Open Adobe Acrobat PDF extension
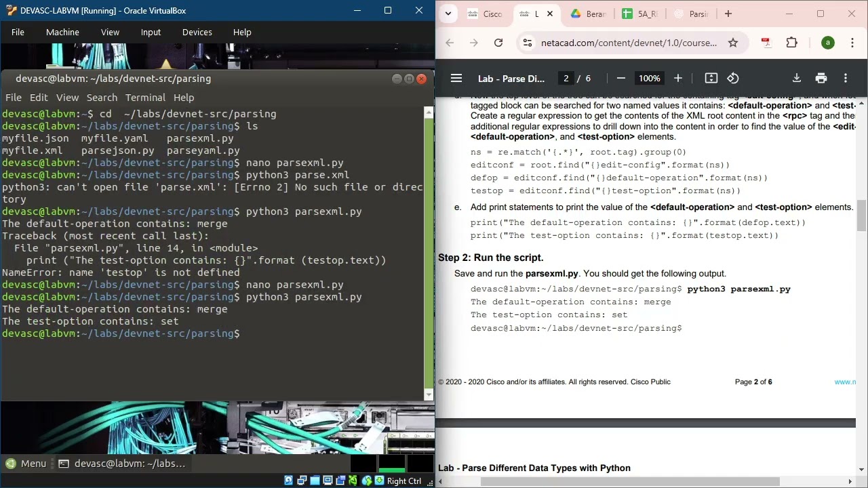 tap(766, 43)
